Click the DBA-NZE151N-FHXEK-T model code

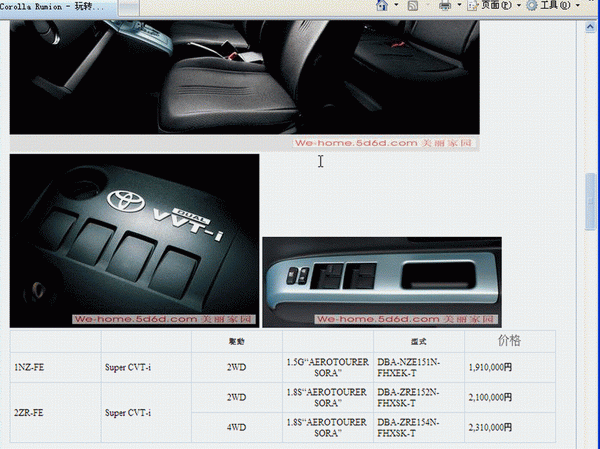tap(409, 367)
